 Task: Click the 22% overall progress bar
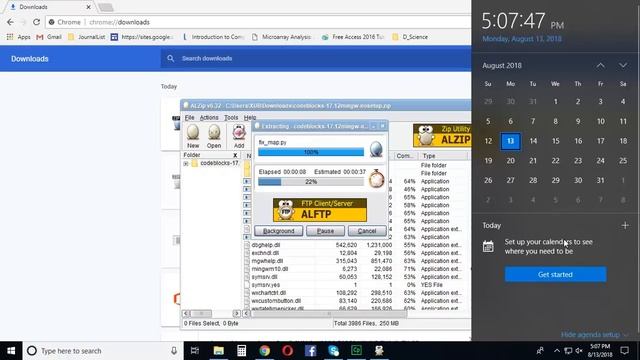click(311, 182)
